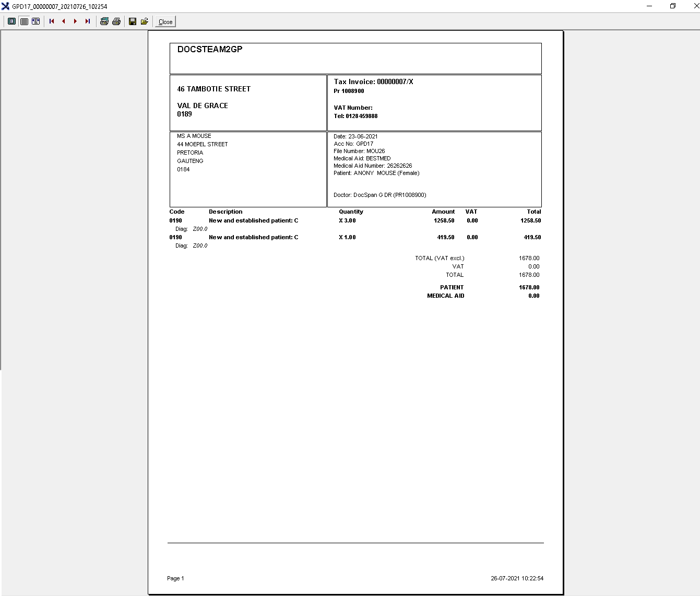The height and width of the screenshot is (596, 700).
Task: Click the Medical Aid Number: 26262626 line
Action: click(373, 166)
